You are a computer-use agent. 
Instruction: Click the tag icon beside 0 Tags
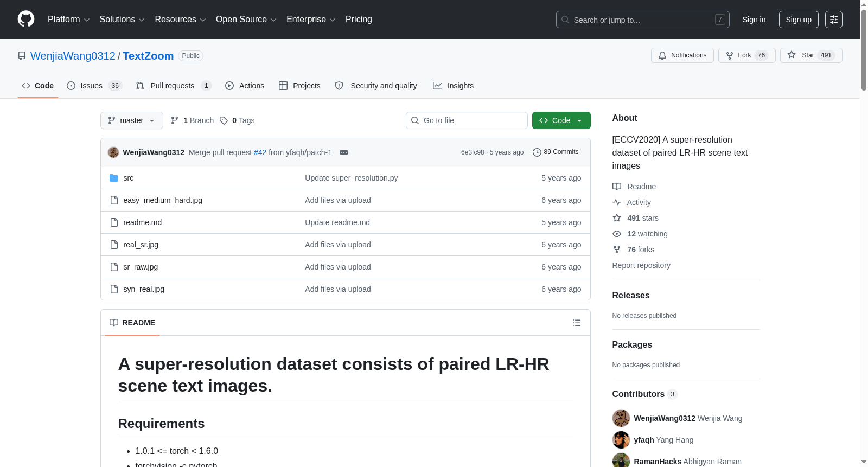click(x=224, y=120)
